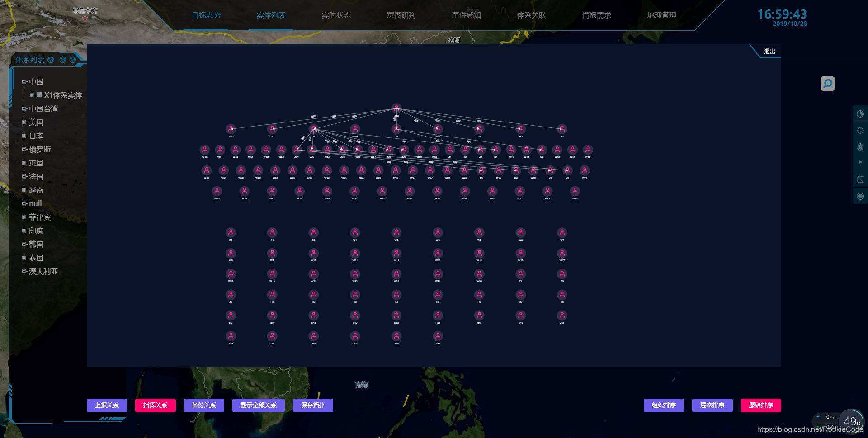The image size is (868, 438).
Task: Click the 显示全部关系 button
Action: 259,405
